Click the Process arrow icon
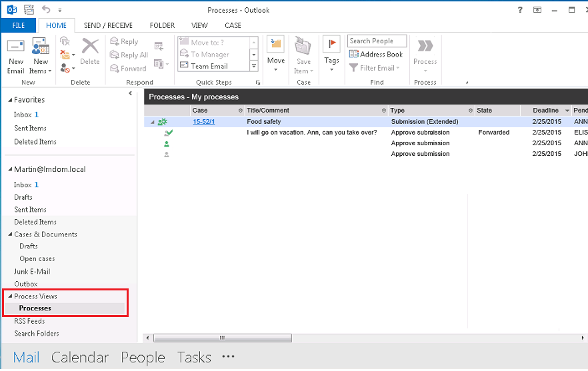 click(425, 47)
